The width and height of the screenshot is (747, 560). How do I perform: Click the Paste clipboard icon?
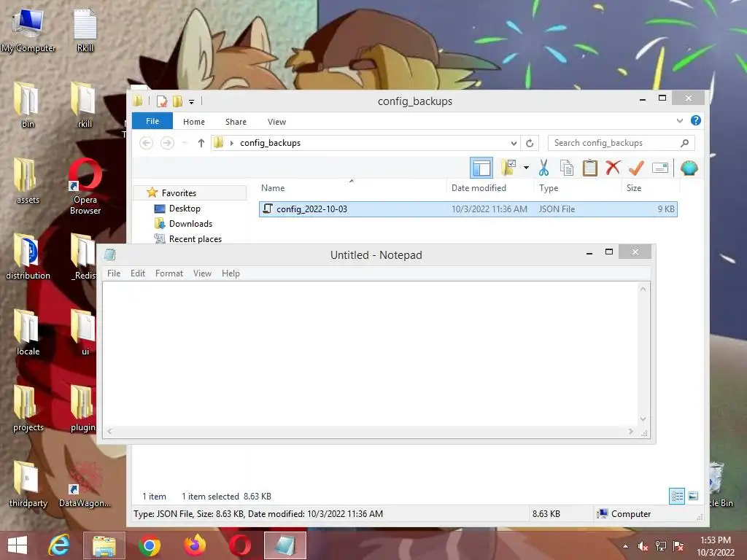pos(589,168)
